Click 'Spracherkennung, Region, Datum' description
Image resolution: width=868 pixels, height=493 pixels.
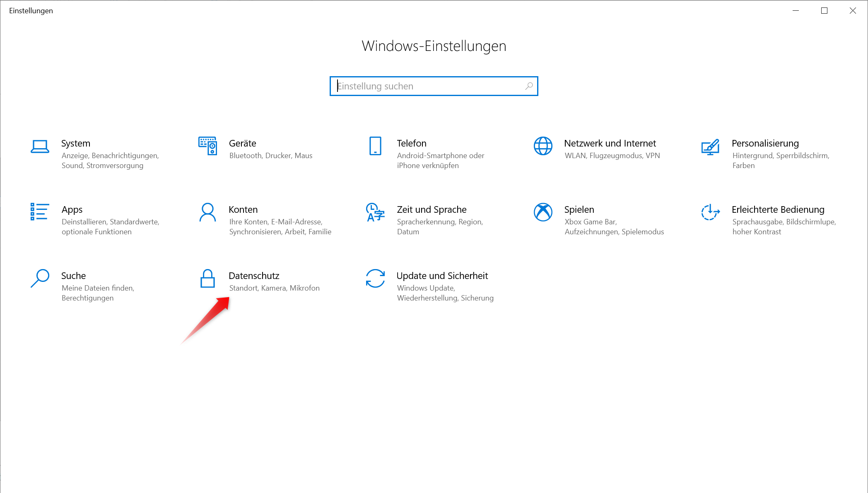coord(440,227)
